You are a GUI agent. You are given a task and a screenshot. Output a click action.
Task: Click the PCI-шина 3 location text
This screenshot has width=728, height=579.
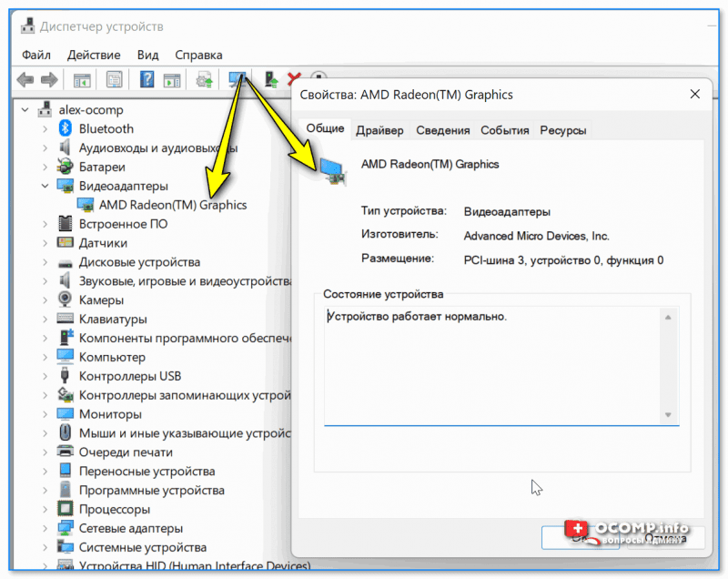click(x=563, y=260)
